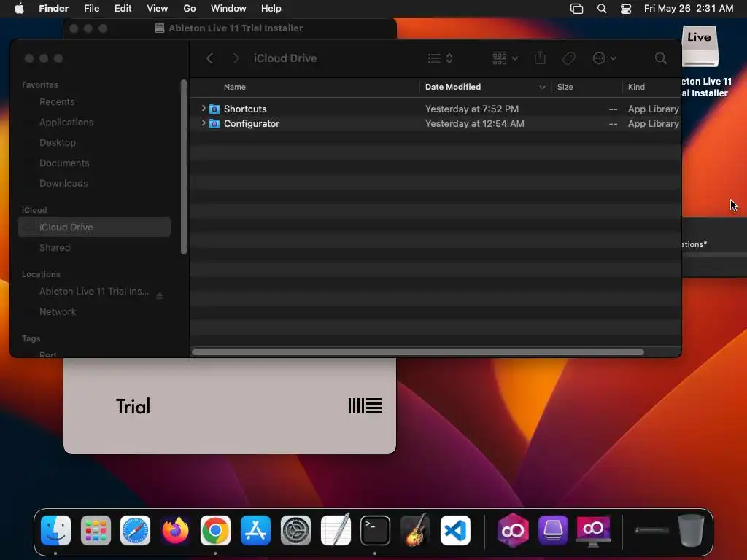Open Safari from the Dock
This screenshot has width=747, height=560.
tap(135, 530)
